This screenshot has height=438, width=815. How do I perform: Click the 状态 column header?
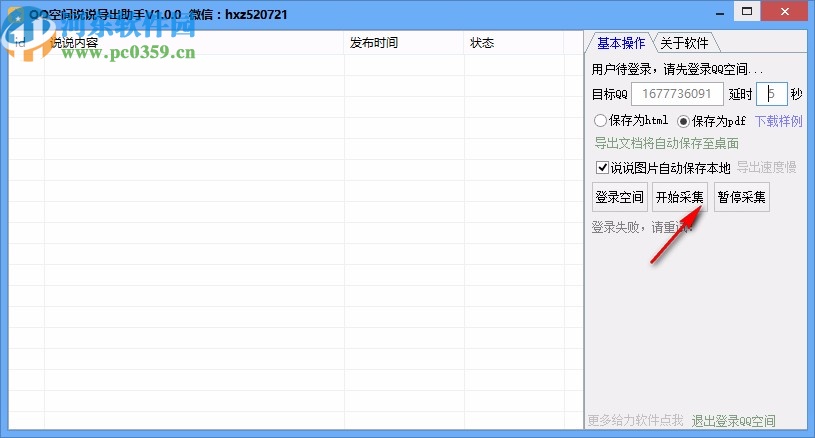click(514, 43)
